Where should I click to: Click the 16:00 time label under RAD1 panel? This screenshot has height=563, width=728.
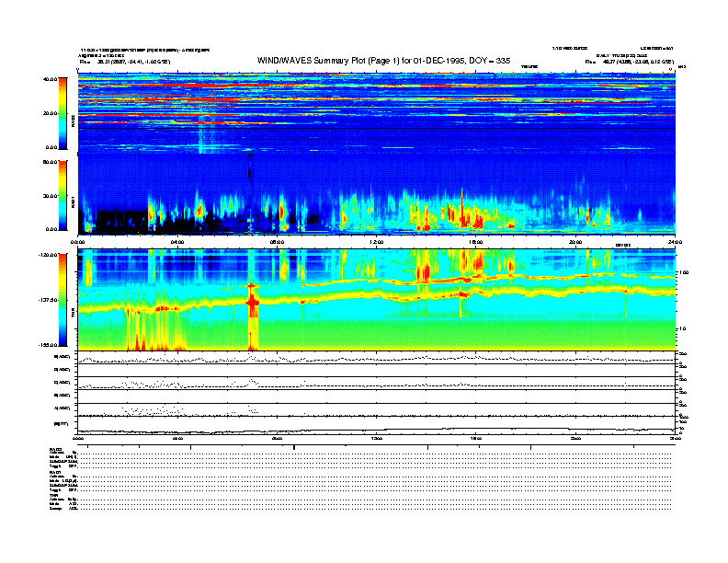(x=476, y=242)
